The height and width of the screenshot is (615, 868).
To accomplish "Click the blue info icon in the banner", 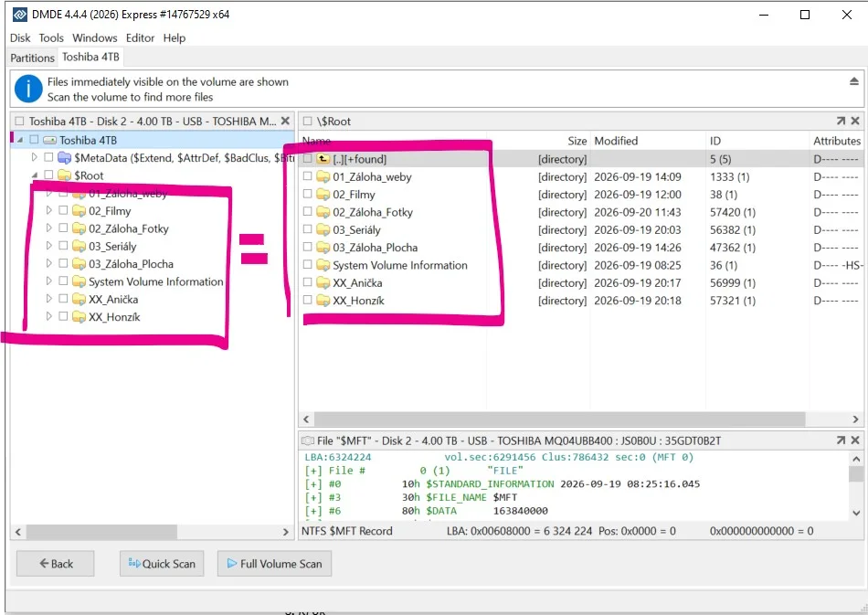I will click(28, 90).
